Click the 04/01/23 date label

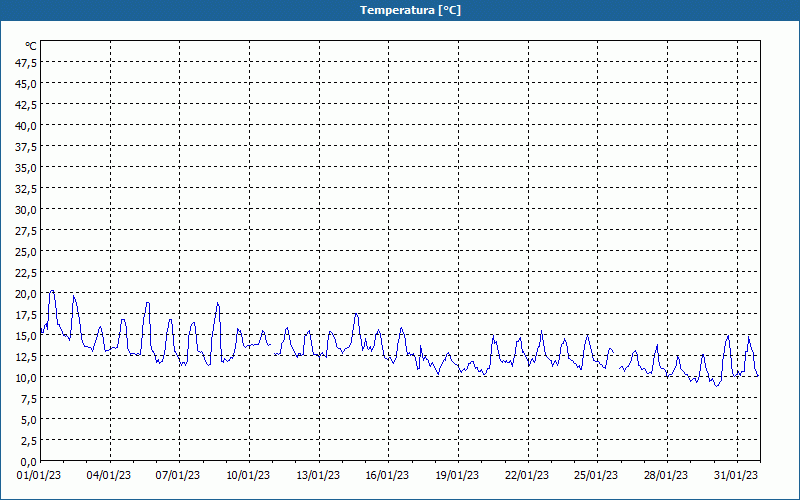109,476
